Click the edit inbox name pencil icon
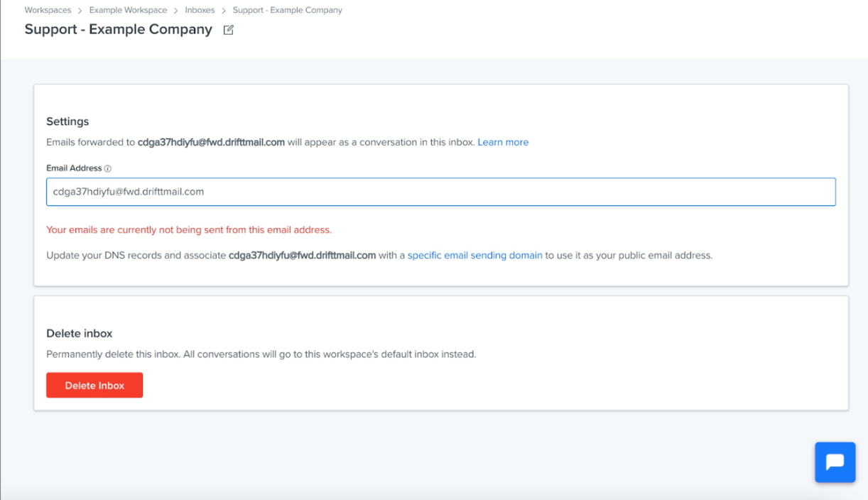The height and width of the screenshot is (500, 868). pyautogui.click(x=229, y=30)
